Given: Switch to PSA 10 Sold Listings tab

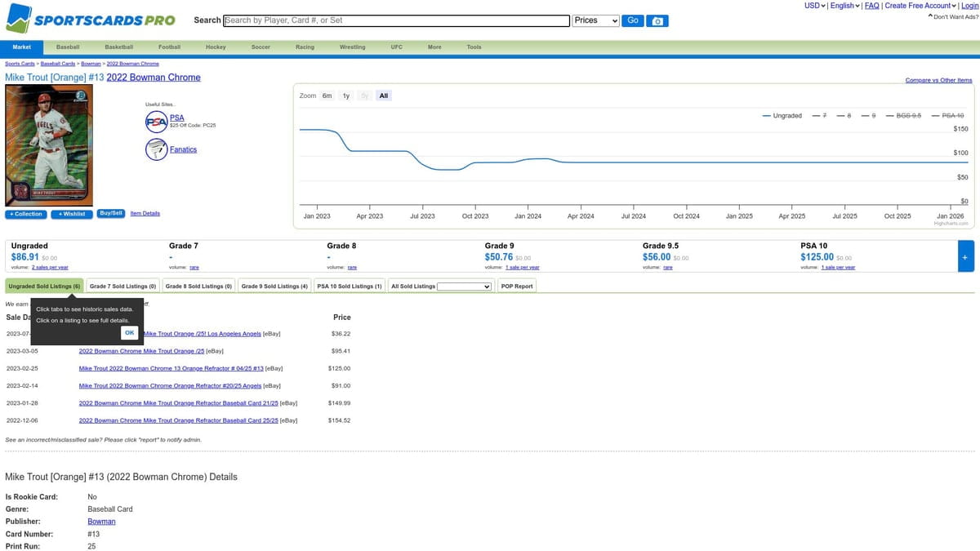Looking at the screenshot, I should pyautogui.click(x=349, y=287).
